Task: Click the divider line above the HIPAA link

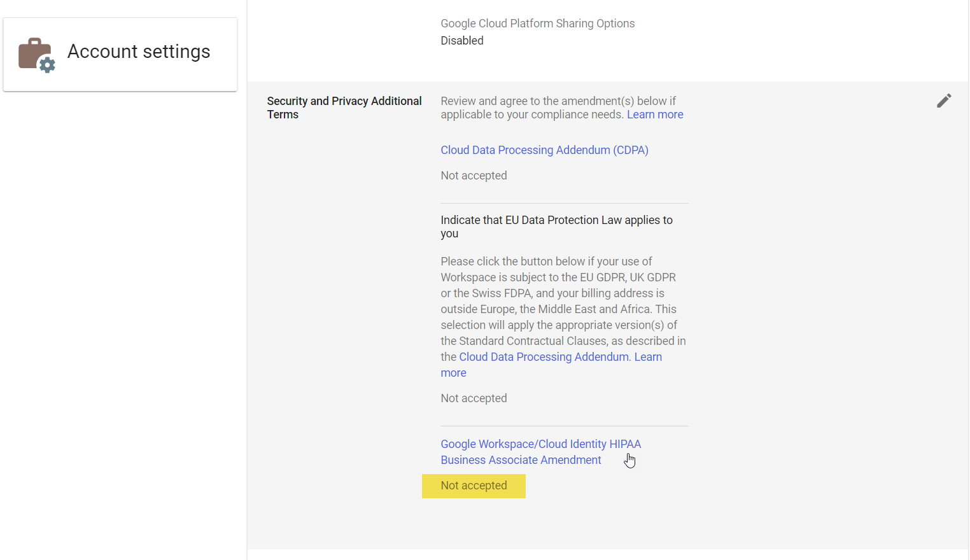Action: [564, 426]
